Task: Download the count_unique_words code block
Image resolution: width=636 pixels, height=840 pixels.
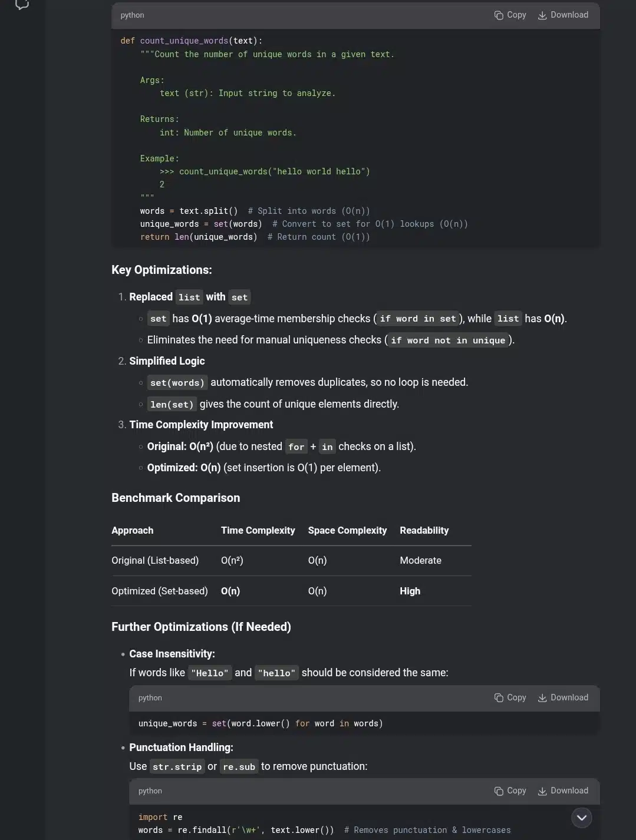Action: tap(563, 15)
